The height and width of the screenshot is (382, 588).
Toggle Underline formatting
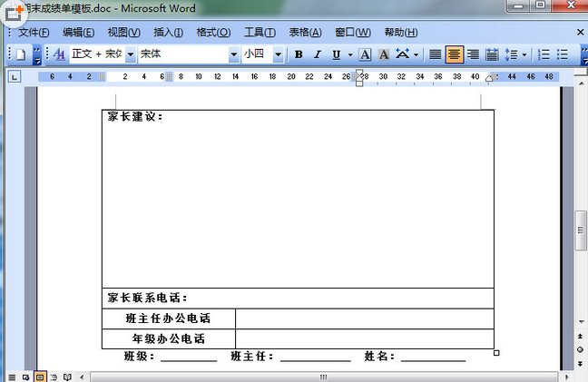coord(337,54)
